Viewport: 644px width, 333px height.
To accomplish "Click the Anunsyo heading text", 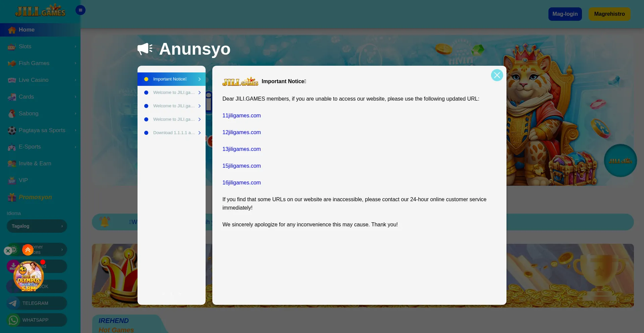I will (195, 49).
